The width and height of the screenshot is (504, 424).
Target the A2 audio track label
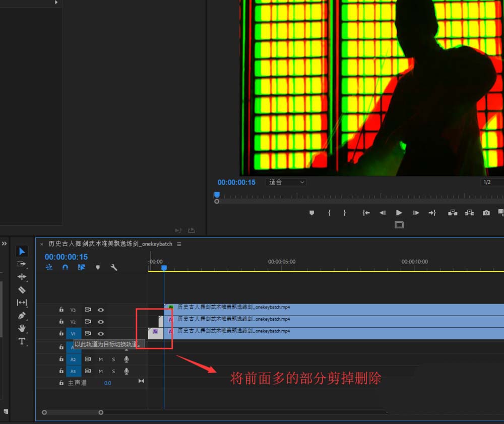74,359
